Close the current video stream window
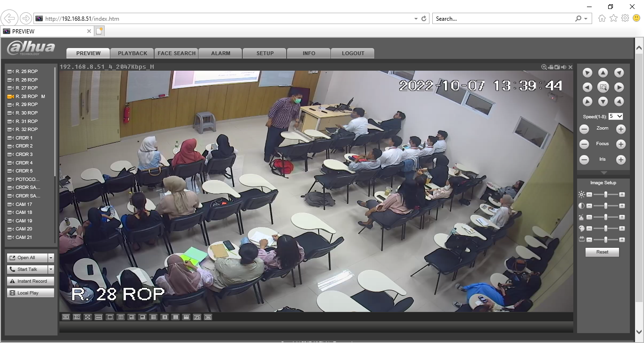Image resolution: width=644 pixels, height=343 pixels. tap(570, 67)
